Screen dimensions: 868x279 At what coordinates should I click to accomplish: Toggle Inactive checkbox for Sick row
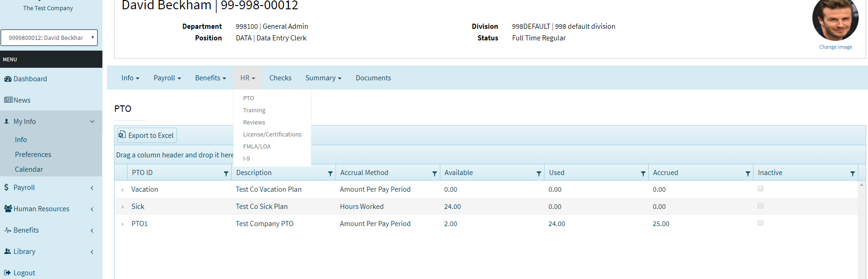(x=760, y=206)
